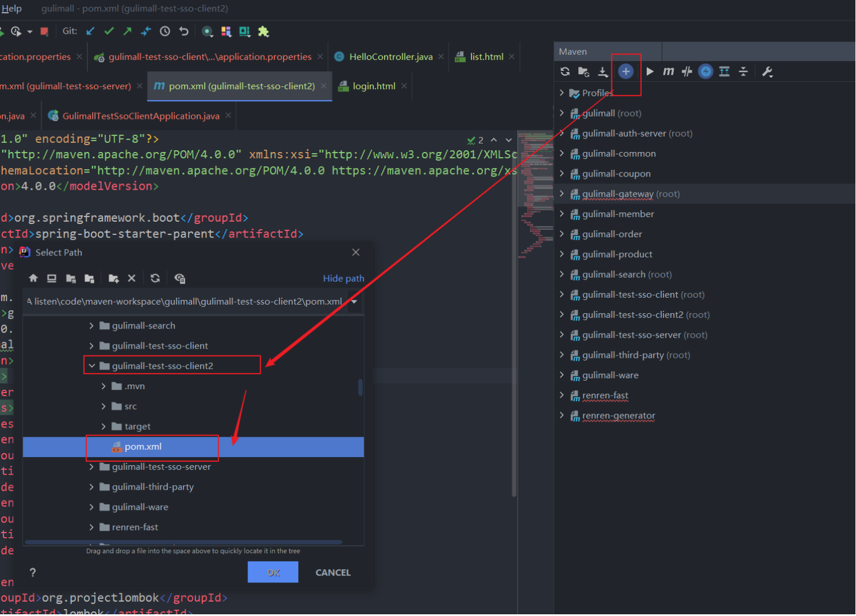
Task: Open path history dropdown arrow
Action: 354,302
